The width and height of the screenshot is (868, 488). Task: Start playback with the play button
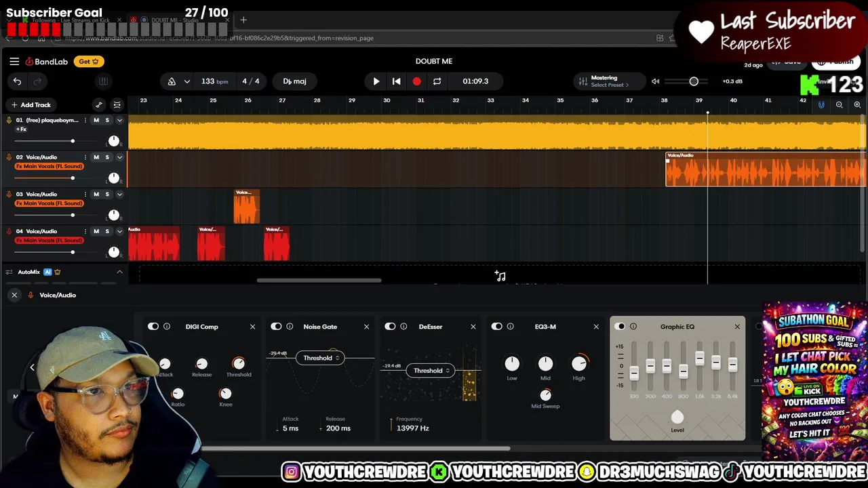[376, 81]
